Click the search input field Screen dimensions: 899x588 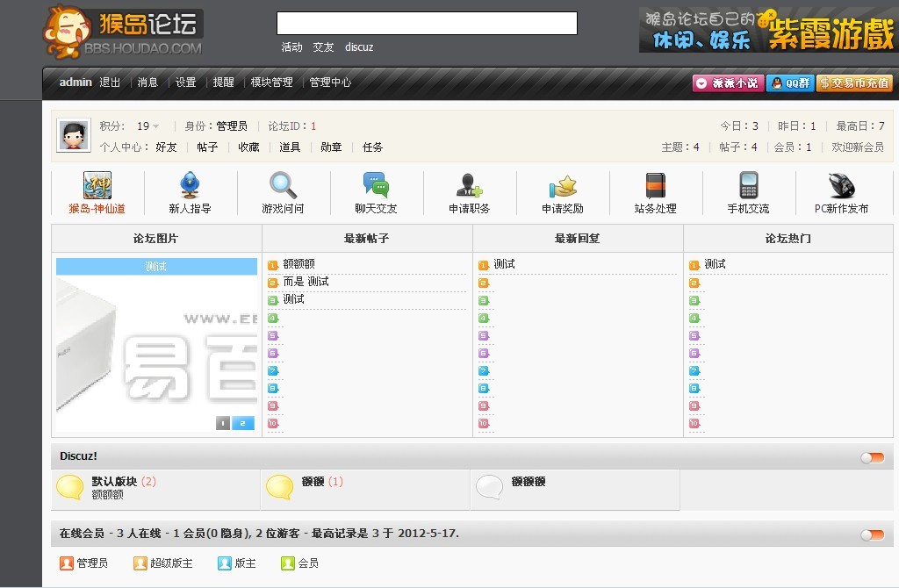427,23
